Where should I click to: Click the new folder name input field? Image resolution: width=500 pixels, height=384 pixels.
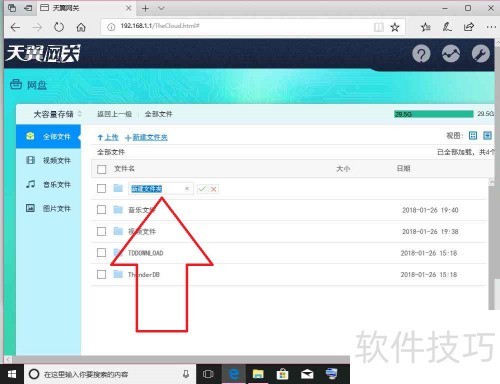160,189
